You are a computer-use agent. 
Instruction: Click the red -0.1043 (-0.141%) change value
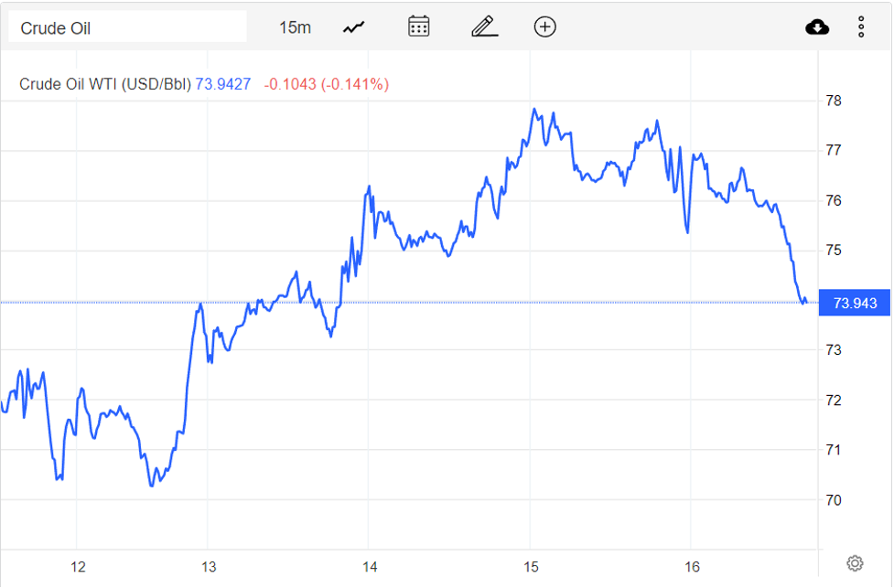327,84
